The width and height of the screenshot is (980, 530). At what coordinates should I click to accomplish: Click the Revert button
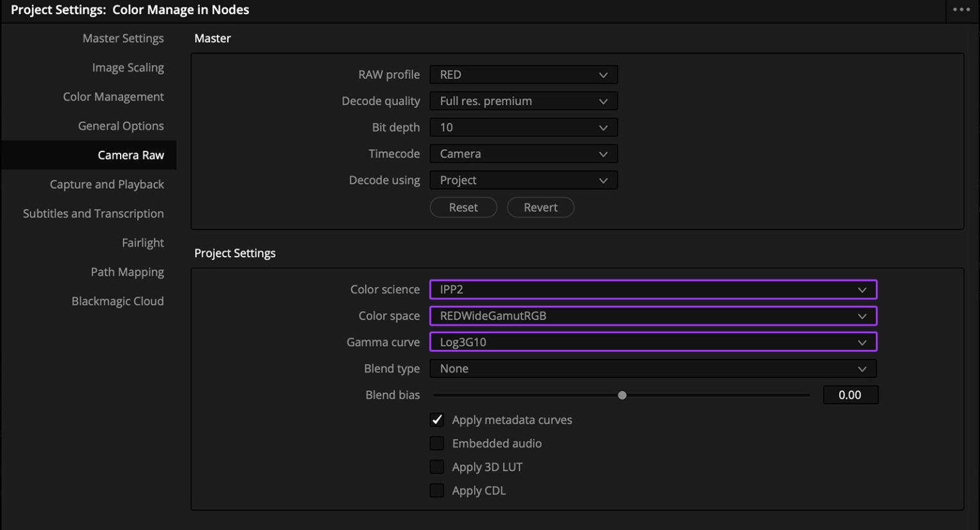click(540, 207)
